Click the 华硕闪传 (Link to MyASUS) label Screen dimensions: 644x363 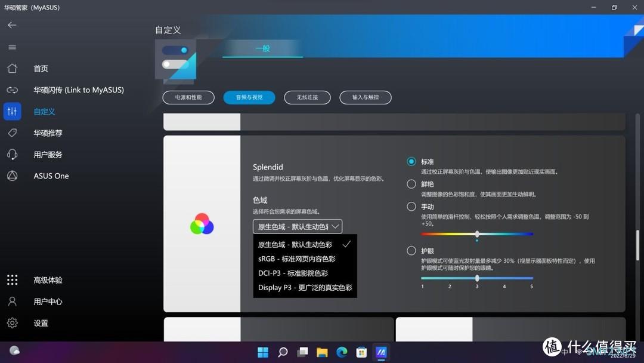pyautogui.click(x=79, y=90)
